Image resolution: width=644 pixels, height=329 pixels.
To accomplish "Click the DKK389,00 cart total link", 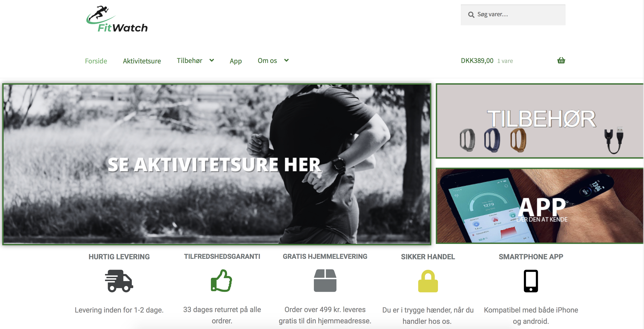I will pos(477,61).
